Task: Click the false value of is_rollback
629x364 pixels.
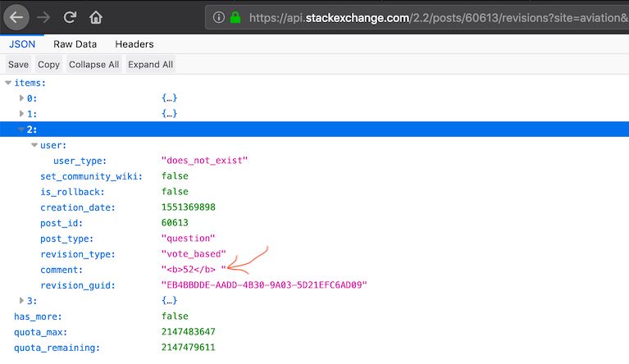Action: pos(175,192)
